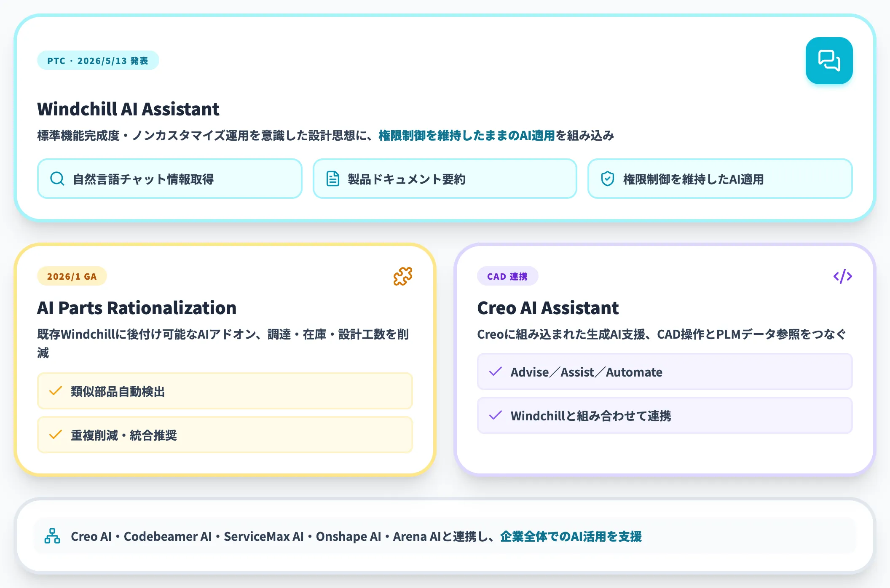The height and width of the screenshot is (588, 890).
Task: Click the Creoに組み込まれた生成AI支援 description
Action: [662, 334]
